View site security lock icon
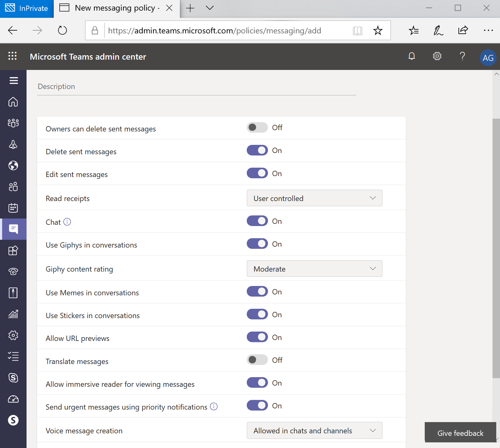Image resolution: width=500 pixels, height=448 pixels. [95, 30]
